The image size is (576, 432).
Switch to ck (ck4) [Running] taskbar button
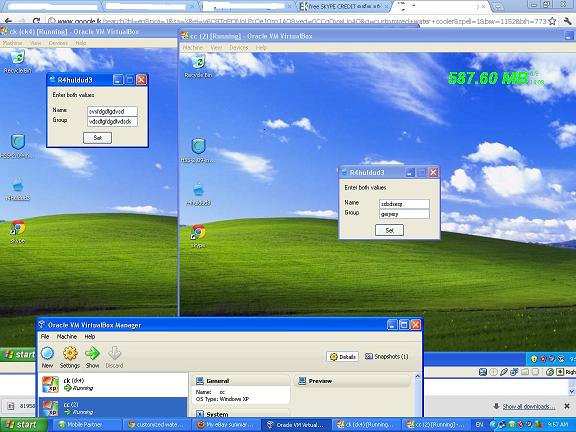(x=366, y=425)
